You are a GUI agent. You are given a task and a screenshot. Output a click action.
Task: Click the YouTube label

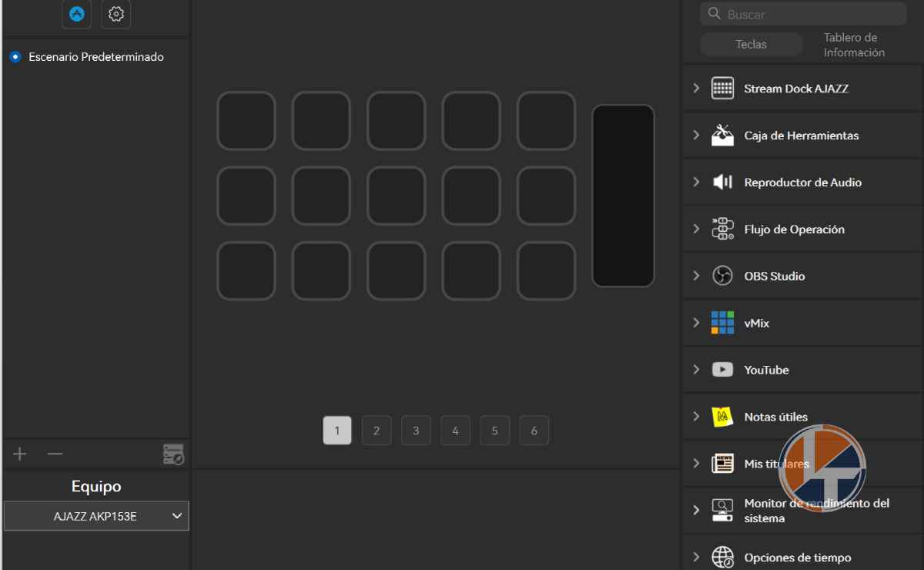pos(766,370)
